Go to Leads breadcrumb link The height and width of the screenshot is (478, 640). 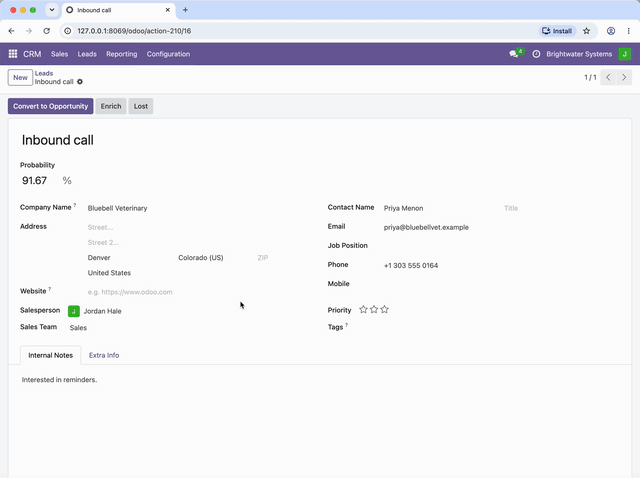pyautogui.click(x=44, y=73)
